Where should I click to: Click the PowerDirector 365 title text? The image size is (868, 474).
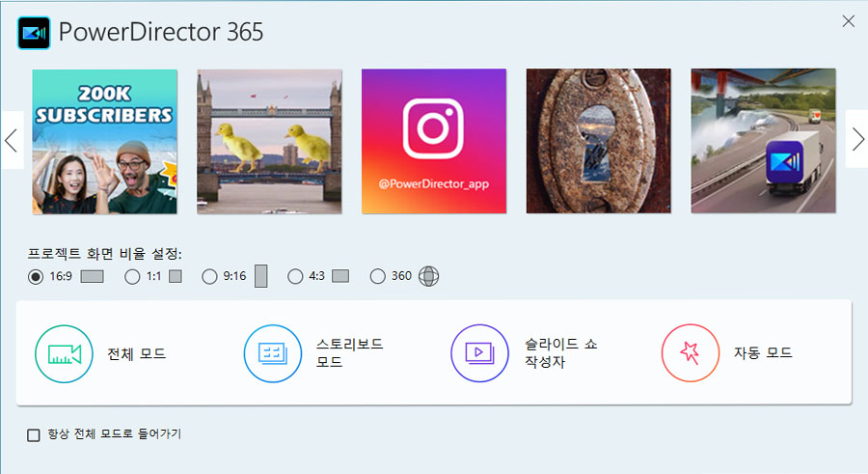pyautogui.click(x=161, y=32)
